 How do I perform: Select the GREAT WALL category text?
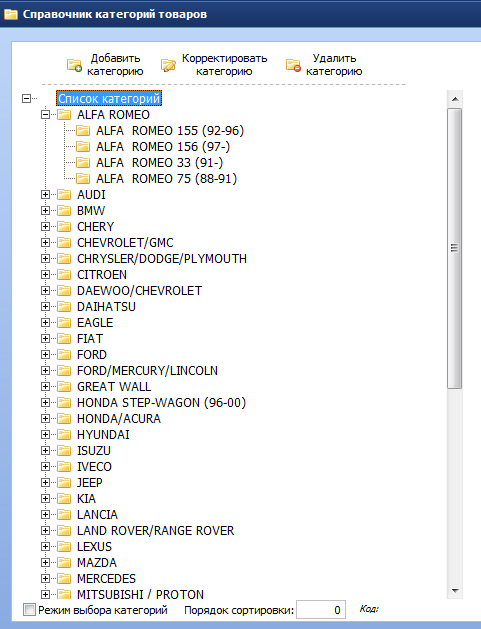point(114,387)
